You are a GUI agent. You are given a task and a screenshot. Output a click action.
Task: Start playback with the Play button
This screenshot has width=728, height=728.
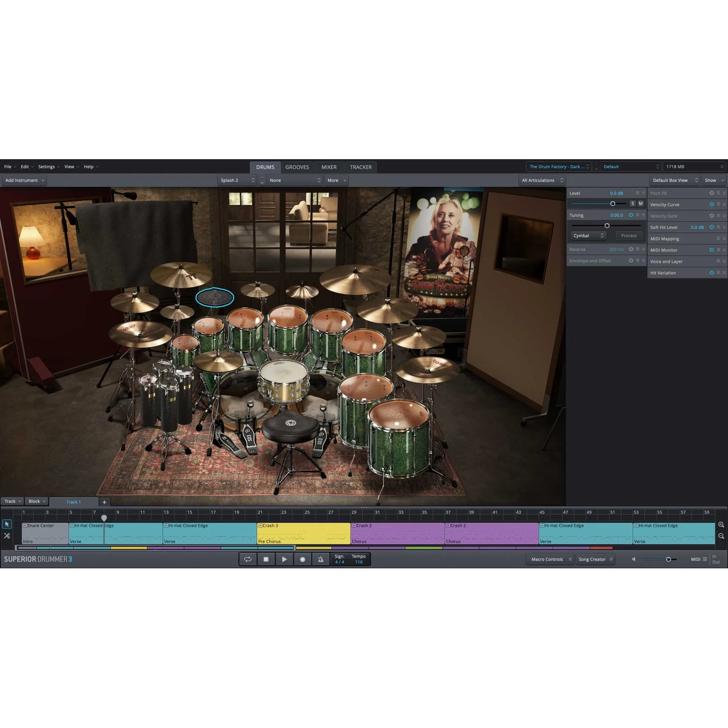click(284, 559)
